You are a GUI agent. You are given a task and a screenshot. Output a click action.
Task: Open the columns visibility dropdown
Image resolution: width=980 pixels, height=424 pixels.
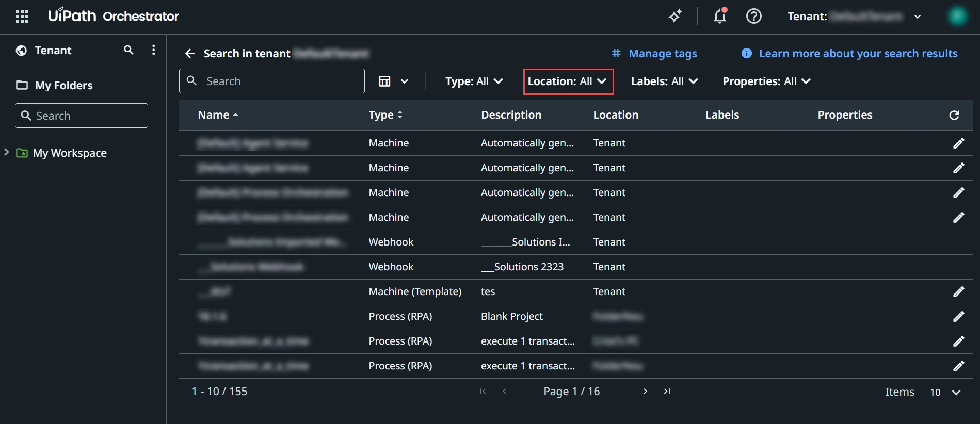coord(394,81)
